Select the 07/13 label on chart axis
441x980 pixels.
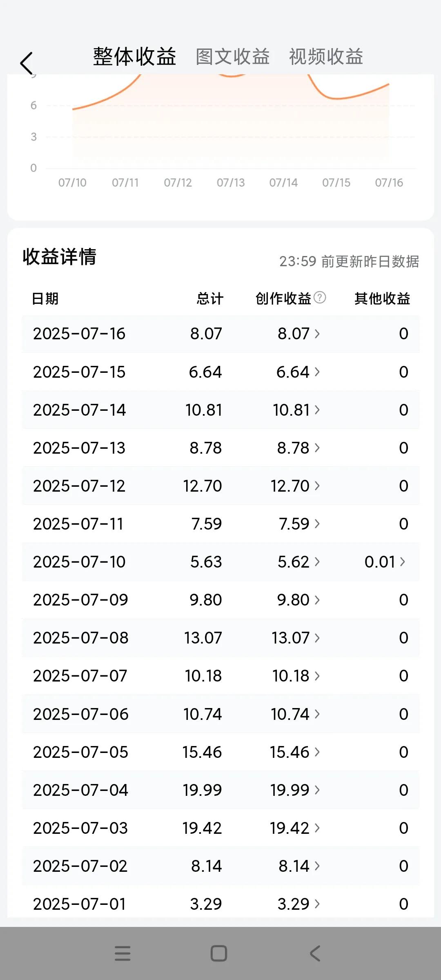tap(231, 183)
